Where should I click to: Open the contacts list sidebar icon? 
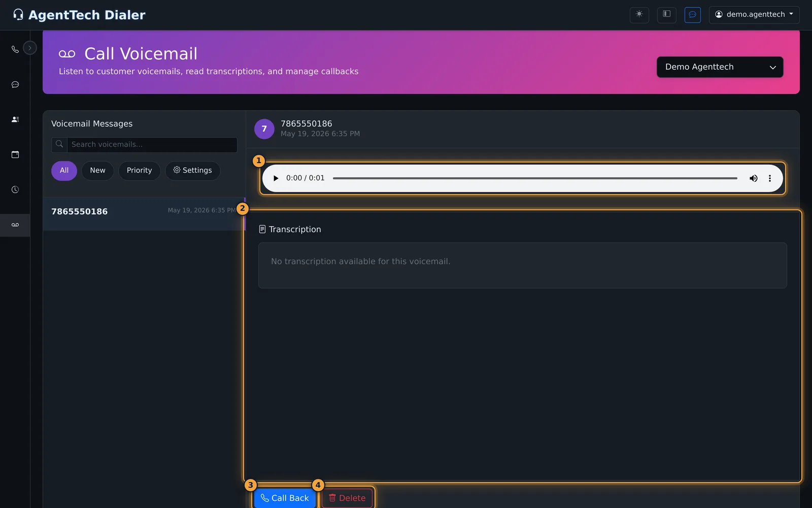coord(15,119)
